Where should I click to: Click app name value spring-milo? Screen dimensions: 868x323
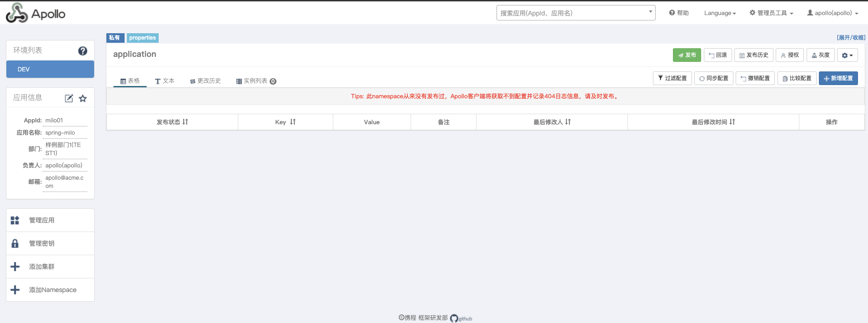point(60,133)
